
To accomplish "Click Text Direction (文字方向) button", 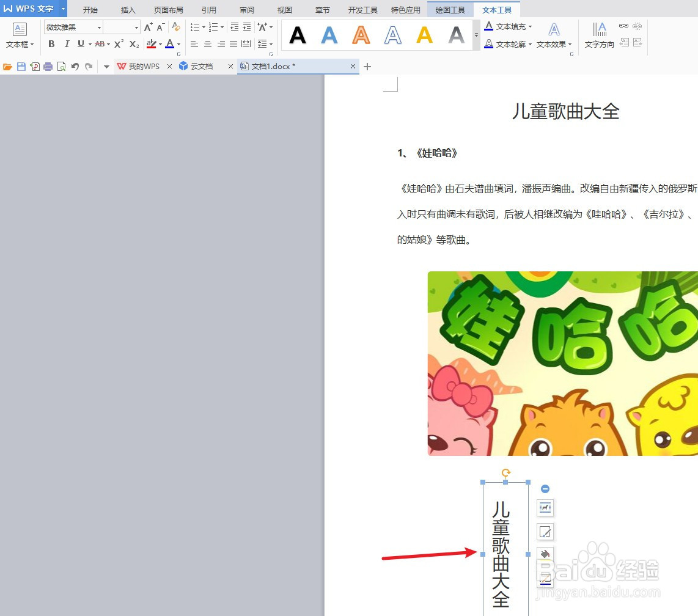I will (x=599, y=35).
